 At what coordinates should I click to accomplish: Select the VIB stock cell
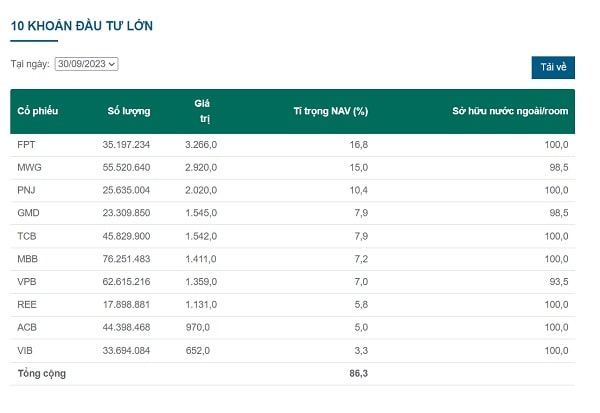pyautogui.click(x=25, y=351)
